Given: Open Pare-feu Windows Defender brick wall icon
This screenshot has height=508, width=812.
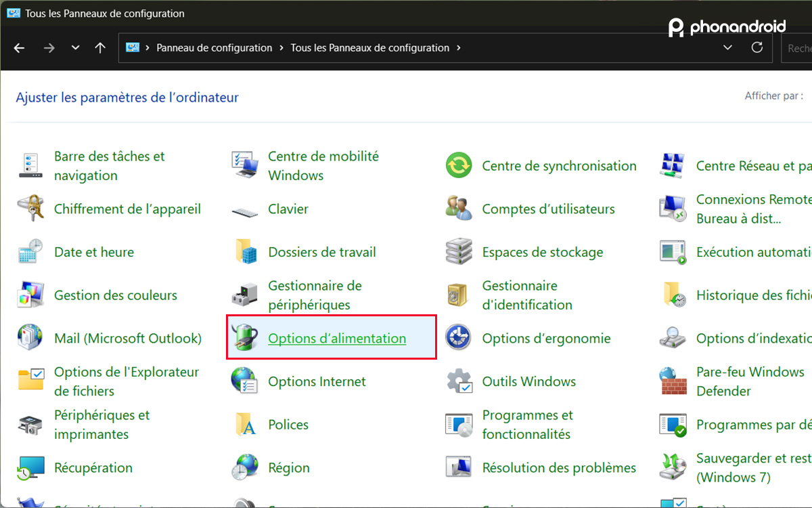Looking at the screenshot, I should click(673, 381).
